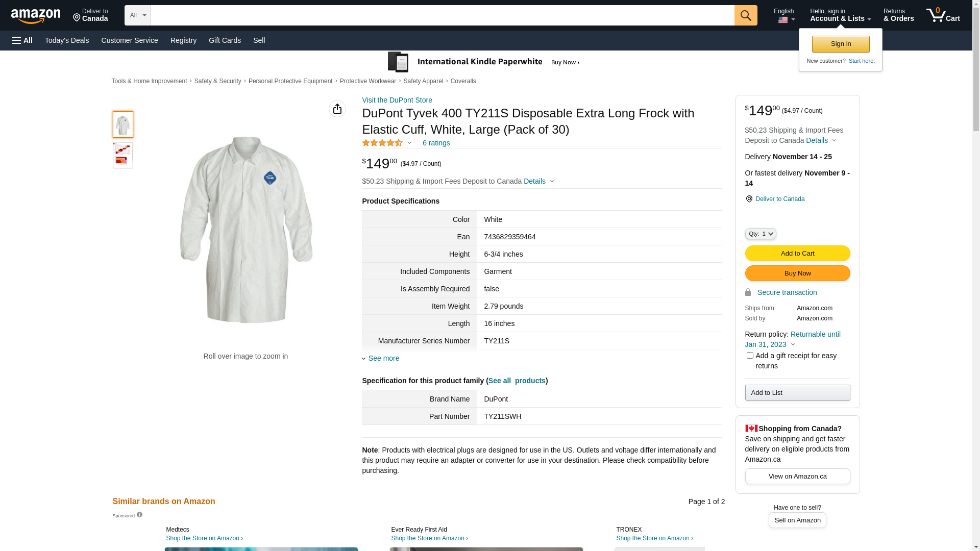Screen dimensions: 980x551
Task: Select the US flag language selector
Action: coord(783,20)
